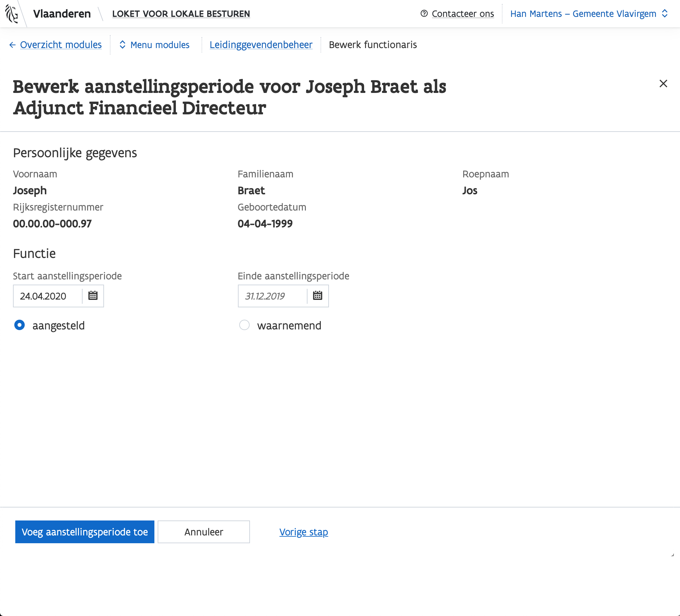Screen dimensions: 680x616
Task: Select the waarnemend radio option
Action: (x=244, y=325)
